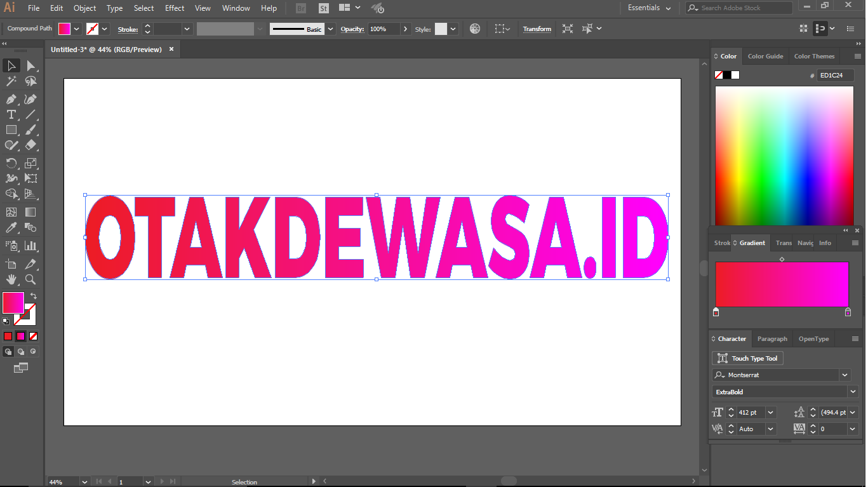
Task: Open Basic brush definition dropdown
Action: click(x=330, y=29)
